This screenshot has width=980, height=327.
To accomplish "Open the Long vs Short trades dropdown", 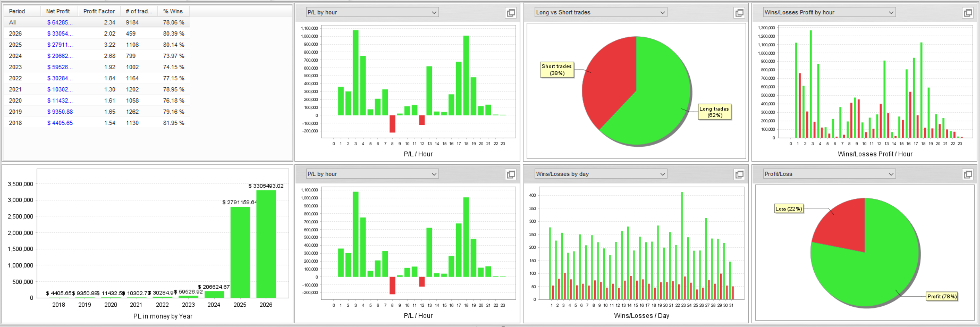I will 601,12.
